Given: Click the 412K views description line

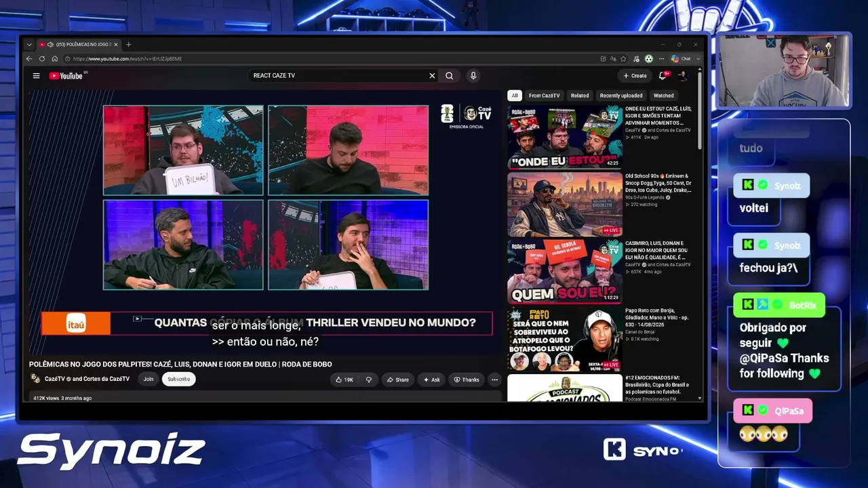Looking at the screenshot, I should pyautogui.click(x=62, y=398).
